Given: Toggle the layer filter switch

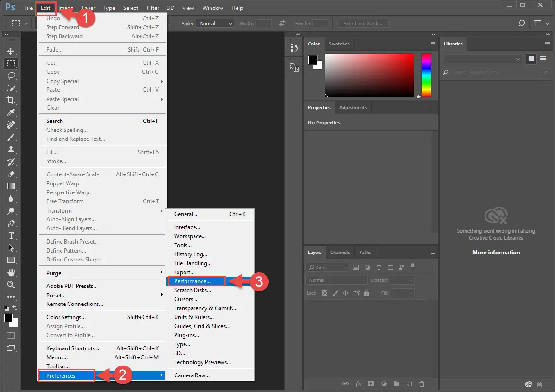Looking at the screenshot, I should point(413,266).
